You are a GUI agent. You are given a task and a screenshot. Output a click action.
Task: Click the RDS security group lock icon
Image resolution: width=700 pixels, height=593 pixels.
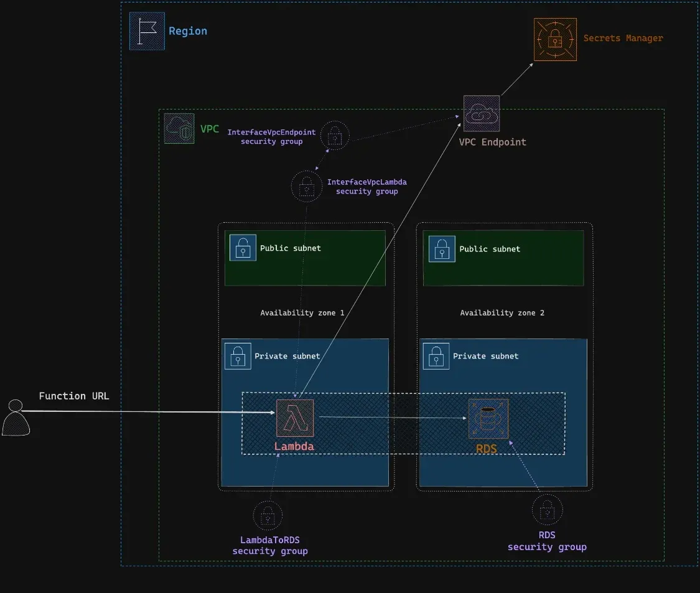pos(547,511)
